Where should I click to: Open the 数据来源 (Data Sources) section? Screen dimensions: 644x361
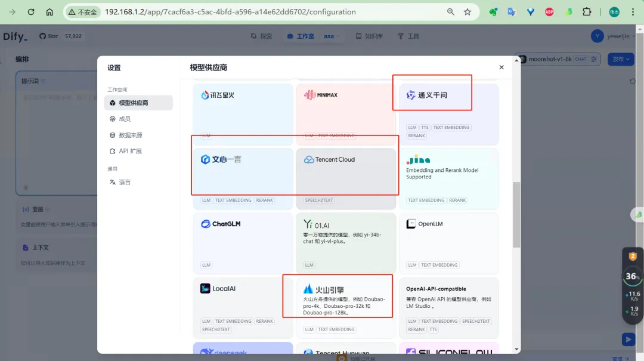pos(131,135)
